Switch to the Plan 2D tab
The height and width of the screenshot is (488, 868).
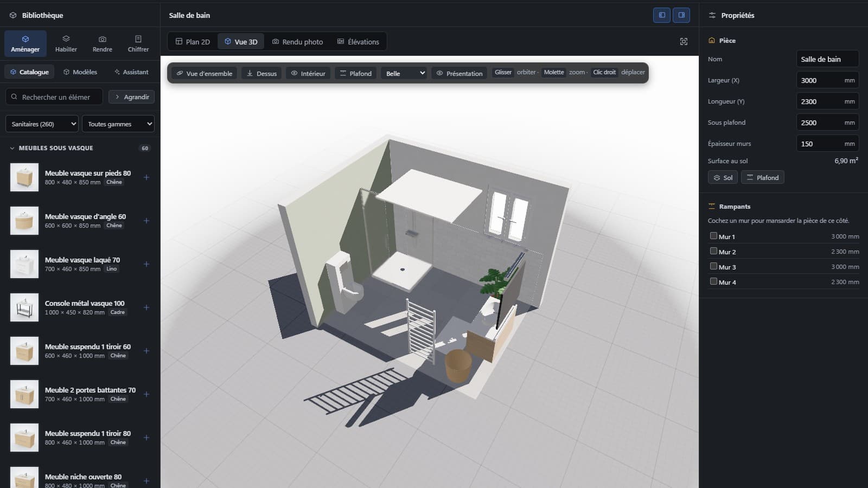pos(193,42)
